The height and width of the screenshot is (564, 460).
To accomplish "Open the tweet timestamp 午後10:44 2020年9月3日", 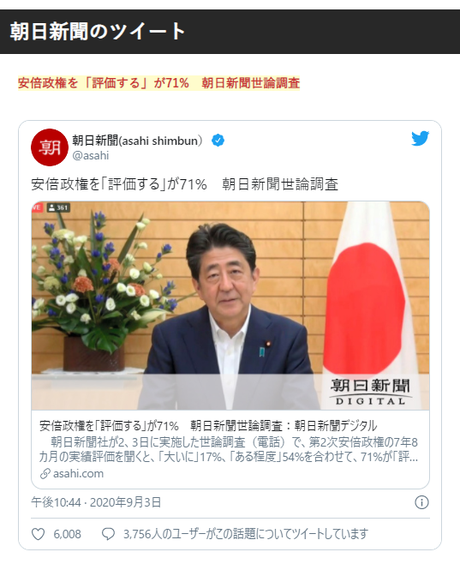I will pos(96,502).
